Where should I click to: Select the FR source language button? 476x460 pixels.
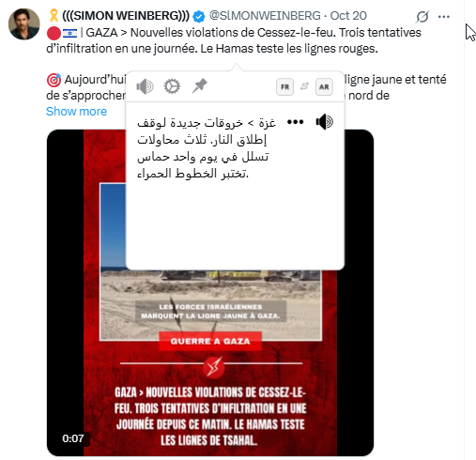[284, 87]
